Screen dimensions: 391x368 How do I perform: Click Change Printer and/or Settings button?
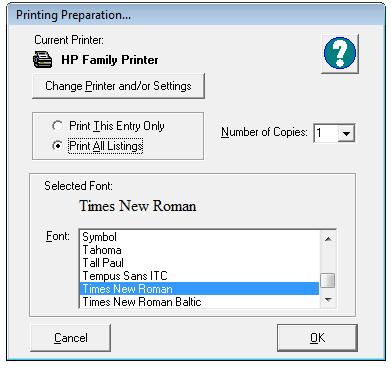click(118, 86)
